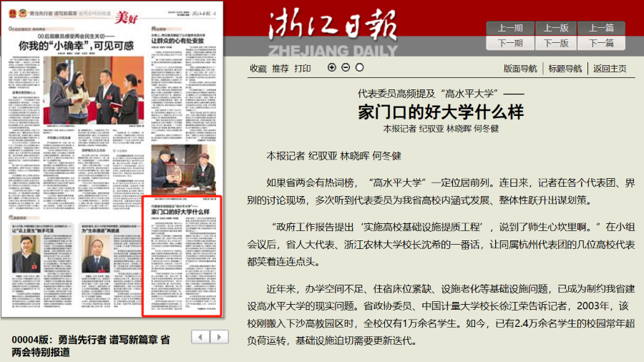This screenshot has height=362, width=644.
Task: Click 下一期 for next issue
Action: pos(510,43)
